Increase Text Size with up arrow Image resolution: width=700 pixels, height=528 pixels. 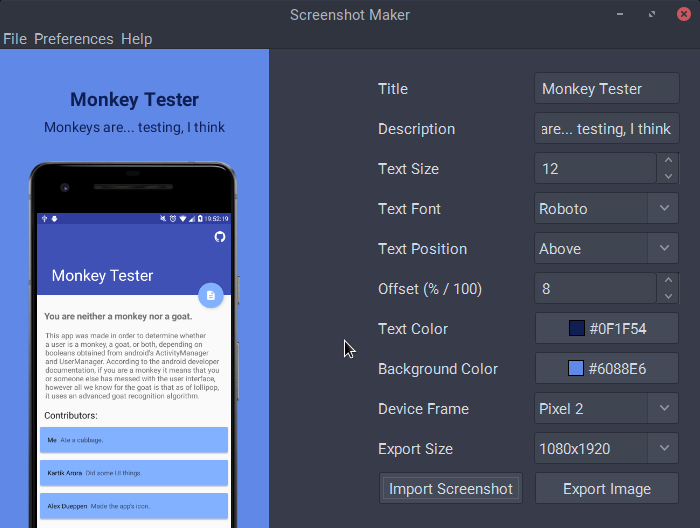[668, 160]
